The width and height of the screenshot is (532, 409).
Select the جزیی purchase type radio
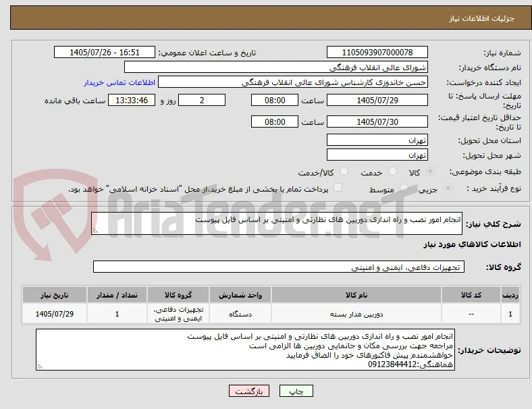click(x=448, y=188)
